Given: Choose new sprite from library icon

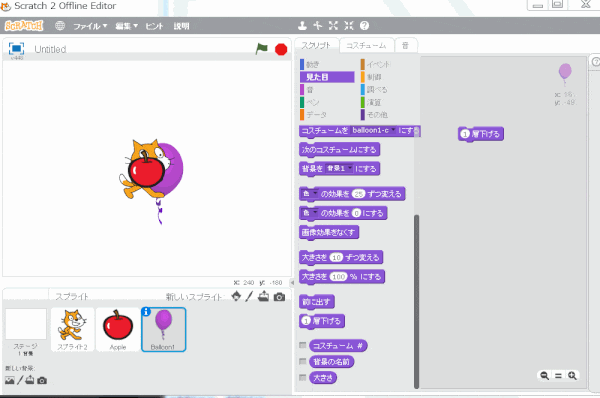Looking at the screenshot, I should (236, 296).
